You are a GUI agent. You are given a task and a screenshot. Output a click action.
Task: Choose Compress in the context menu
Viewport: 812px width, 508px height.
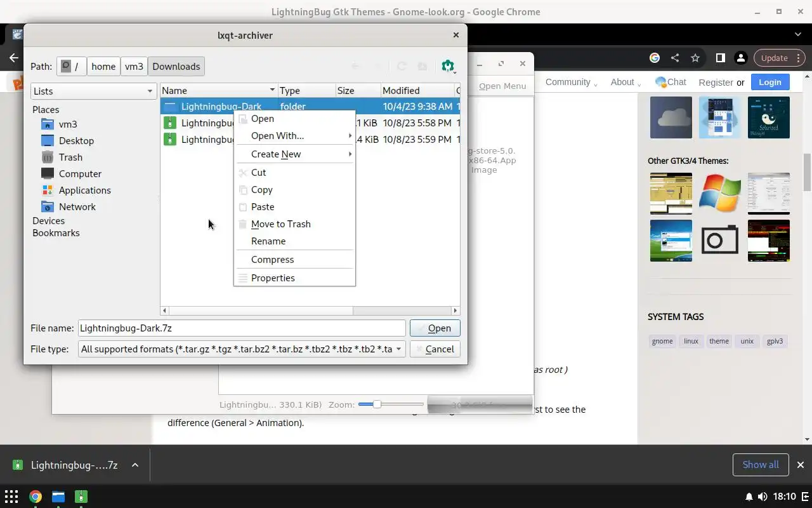tap(294, 259)
